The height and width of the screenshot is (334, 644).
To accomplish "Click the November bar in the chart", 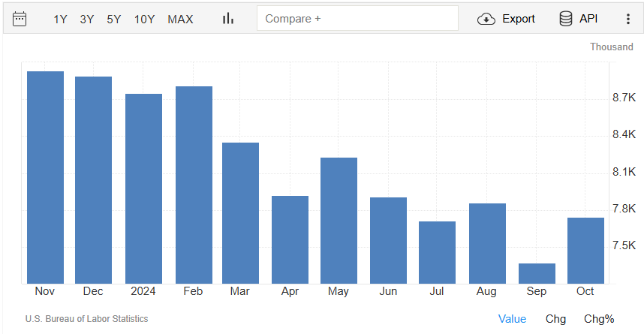I will (x=45, y=177).
